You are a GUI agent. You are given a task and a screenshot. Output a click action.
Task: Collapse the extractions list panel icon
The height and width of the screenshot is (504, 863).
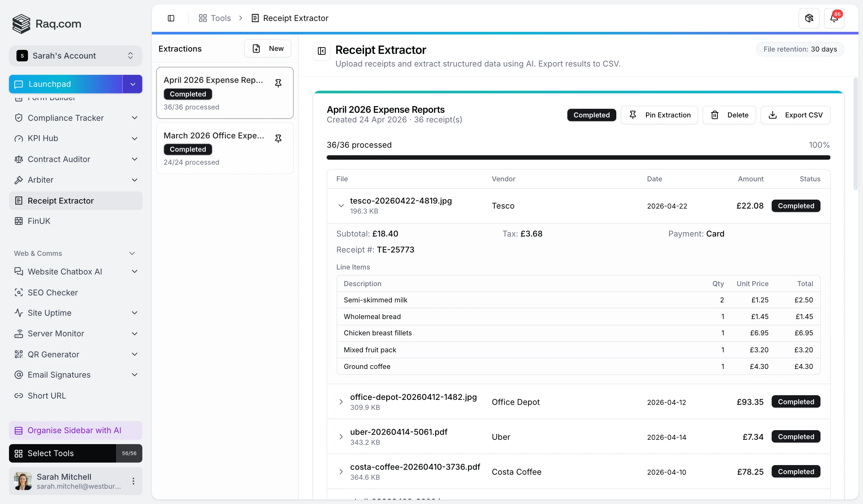pyautogui.click(x=321, y=51)
